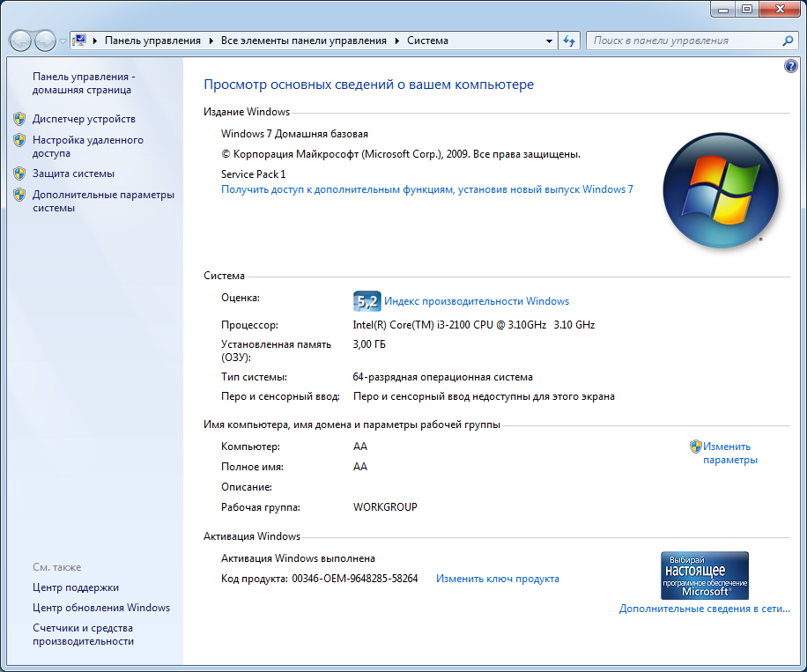Click shield icon beside Защита системы
The height and width of the screenshot is (672, 807).
(x=19, y=174)
